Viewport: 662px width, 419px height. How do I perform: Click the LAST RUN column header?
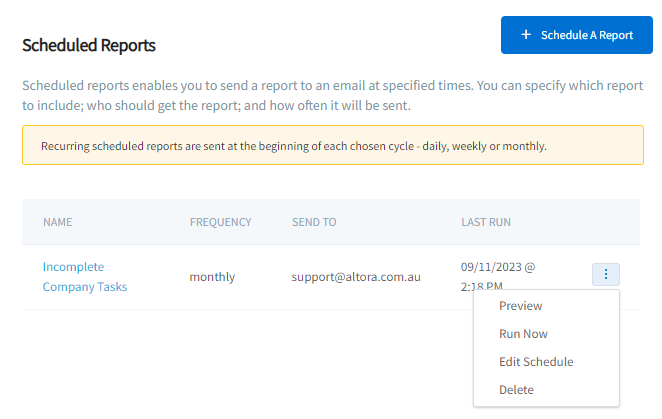(x=486, y=222)
